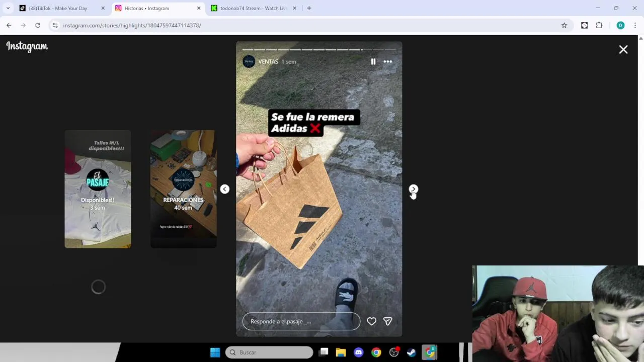Click the reply field 'Responde a el.pasaje_...'
644x362 pixels.
(301, 321)
